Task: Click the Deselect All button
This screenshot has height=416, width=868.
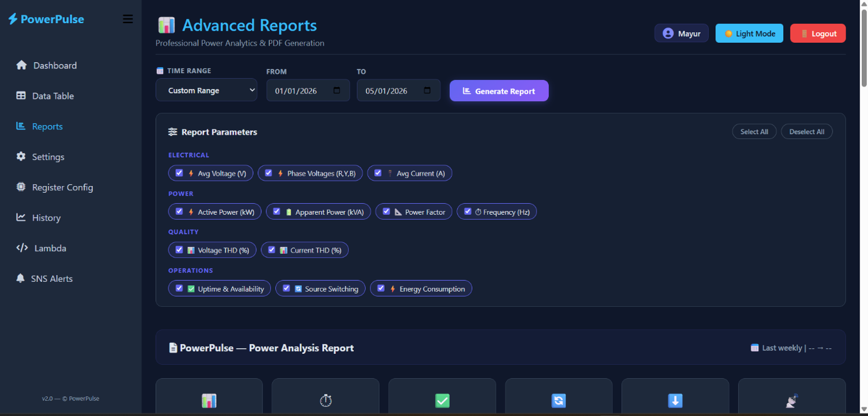Action: pyautogui.click(x=807, y=132)
